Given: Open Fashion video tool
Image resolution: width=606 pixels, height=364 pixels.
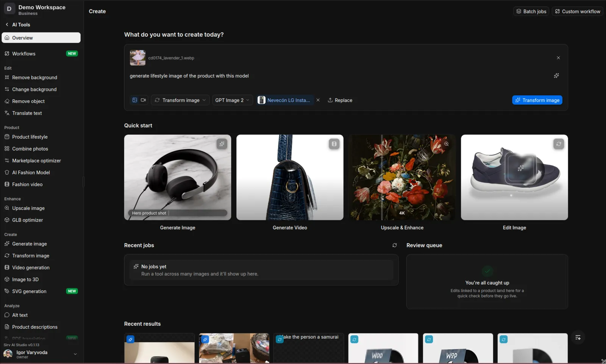Looking at the screenshot, I should coord(41,184).
